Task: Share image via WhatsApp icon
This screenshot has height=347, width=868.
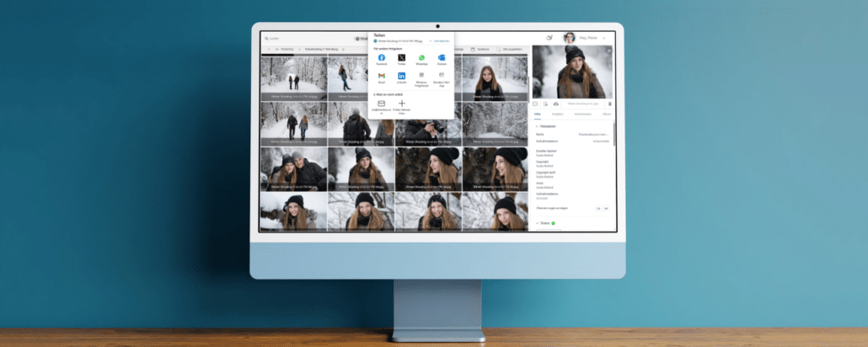Action: tap(422, 57)
